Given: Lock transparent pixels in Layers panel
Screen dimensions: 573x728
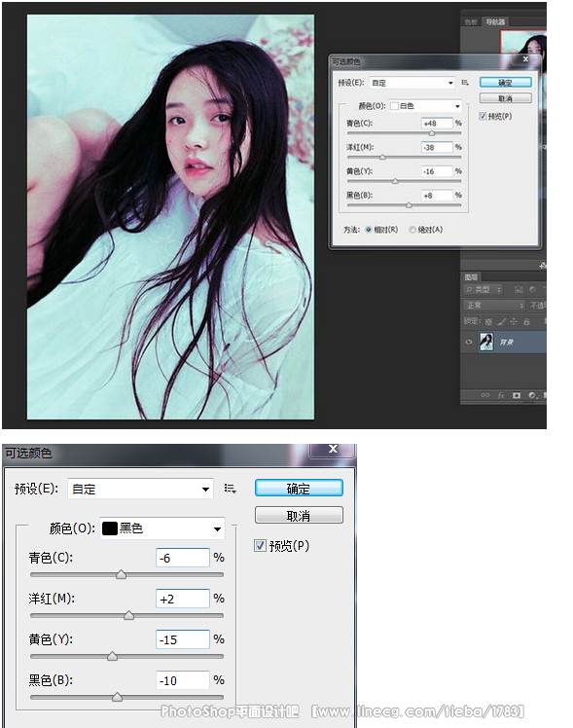Looking at the screenshot, I should click(x=488, y=321).
